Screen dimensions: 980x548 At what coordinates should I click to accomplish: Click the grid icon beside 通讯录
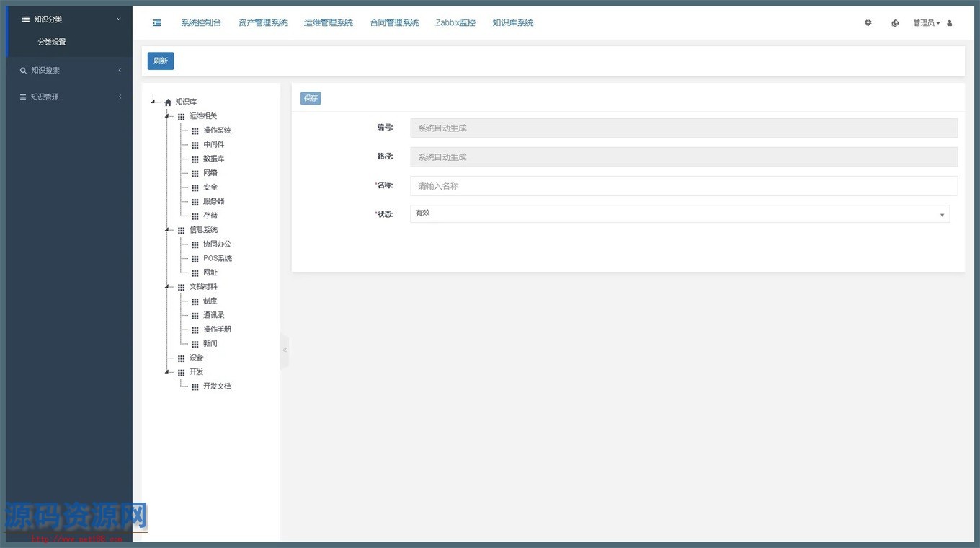click(195, 316)
